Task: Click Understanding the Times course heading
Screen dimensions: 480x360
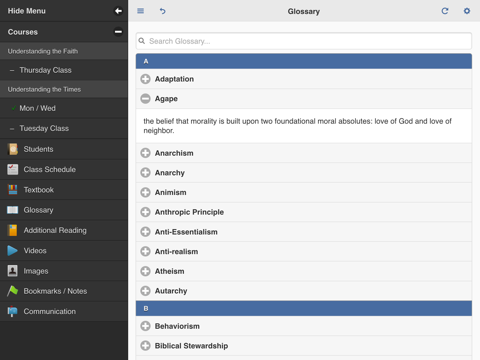Action: (x=64, y=89)
